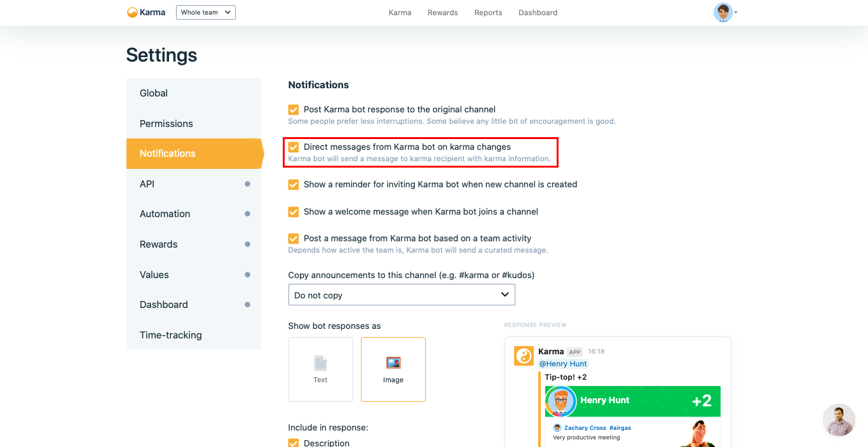Click the Text document icon

click(x=320, y=363)
